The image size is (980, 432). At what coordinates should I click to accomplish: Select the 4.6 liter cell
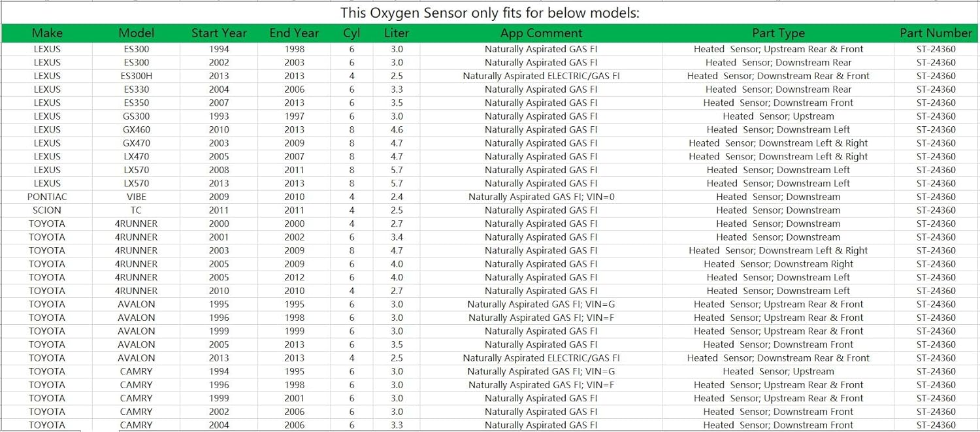(x=396, y=129)
